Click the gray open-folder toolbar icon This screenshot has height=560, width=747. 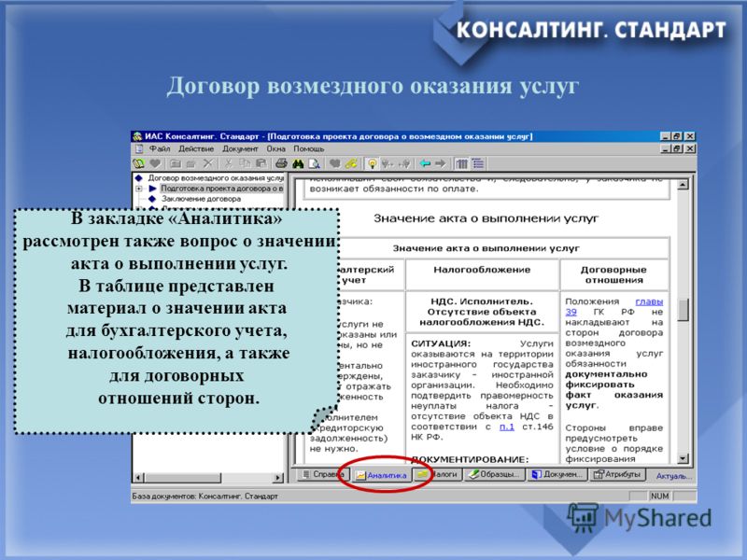pyautogui.click(x=191, y=164)
